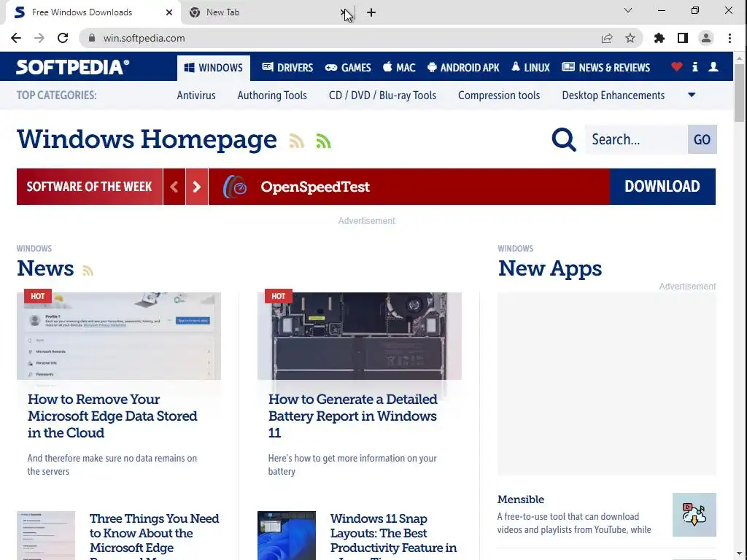Go forward to the next page
Viewport: 747px width, 560px height.
pos(39,38)
